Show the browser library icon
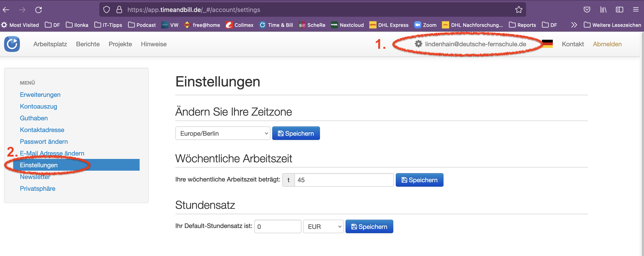Viewport: 644px width, 256px height. click(x=603, y=10)
